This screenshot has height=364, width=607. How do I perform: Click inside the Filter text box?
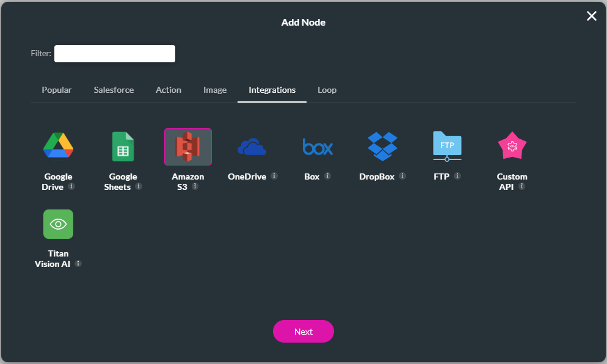114,53
